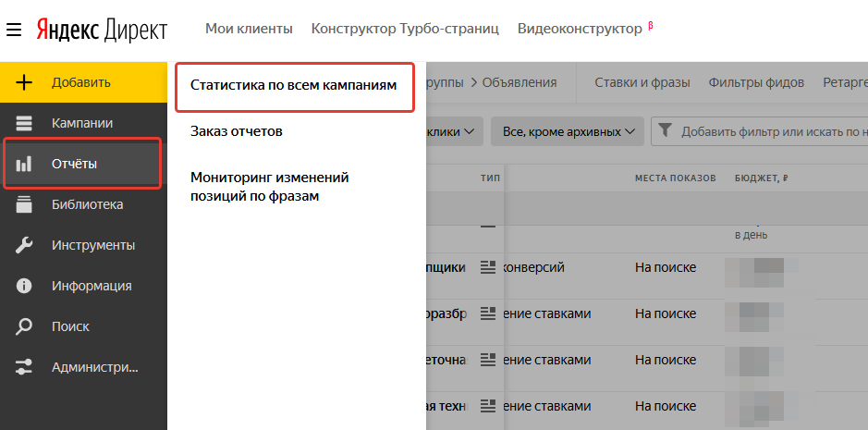868x430 pixels.
Task: Open the hamburger menu icon
Action: (x=14, y=30)
